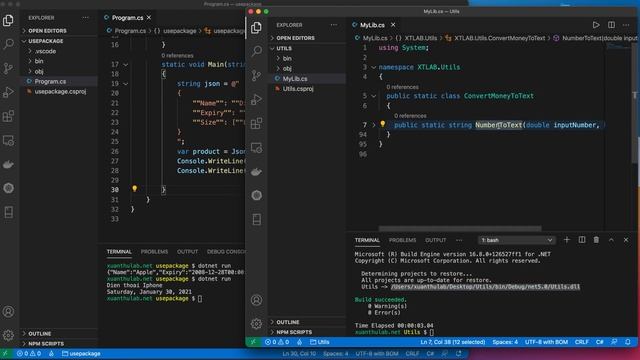
Task: Unfold NumberToText method at line 7
Action: point(373,125)
